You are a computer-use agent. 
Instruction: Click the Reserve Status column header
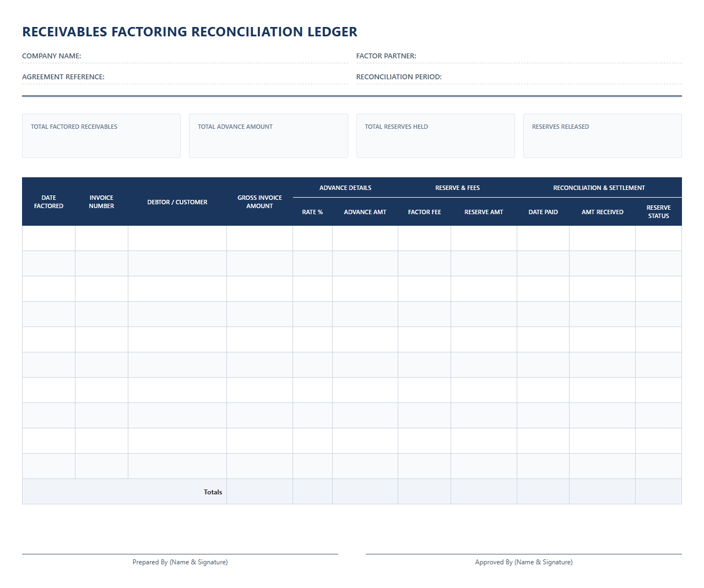[x=659, y=212]
